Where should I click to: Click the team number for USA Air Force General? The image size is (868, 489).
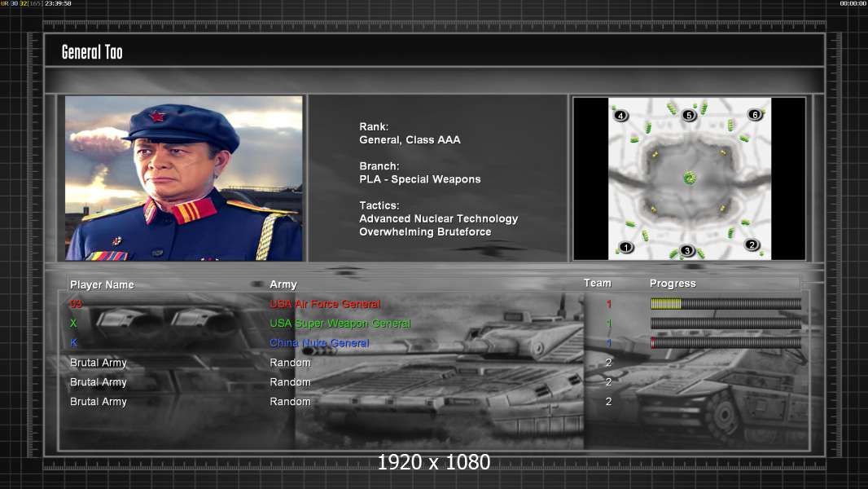point(609,303)
